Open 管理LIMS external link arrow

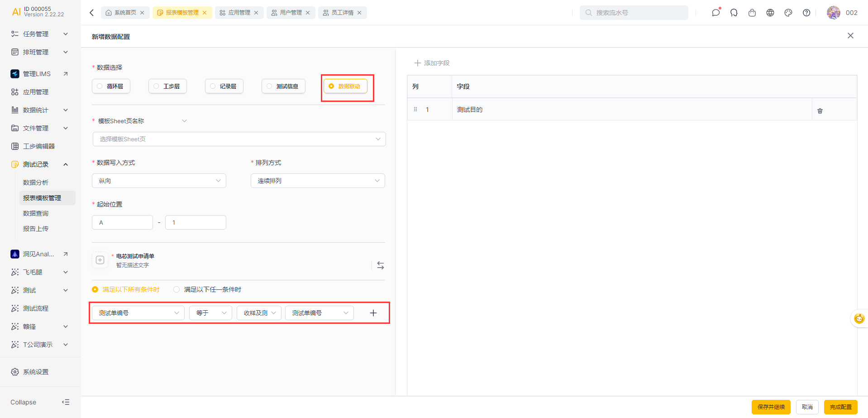[66, 74]
